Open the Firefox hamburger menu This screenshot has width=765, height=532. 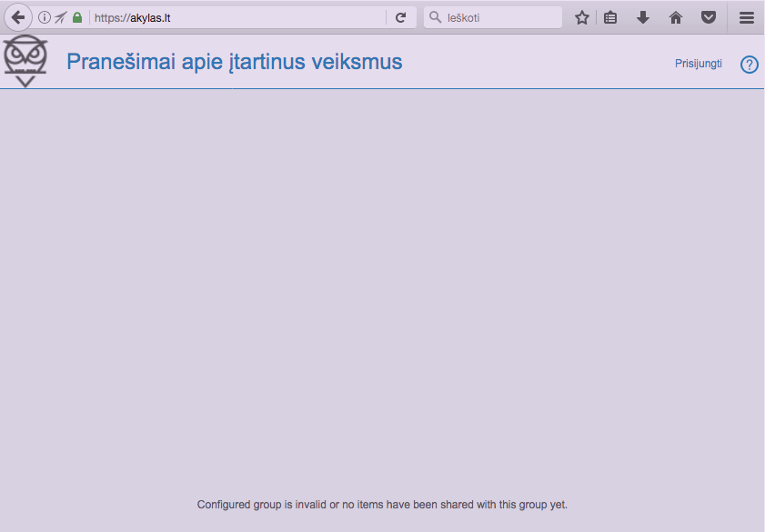point(746,17)
